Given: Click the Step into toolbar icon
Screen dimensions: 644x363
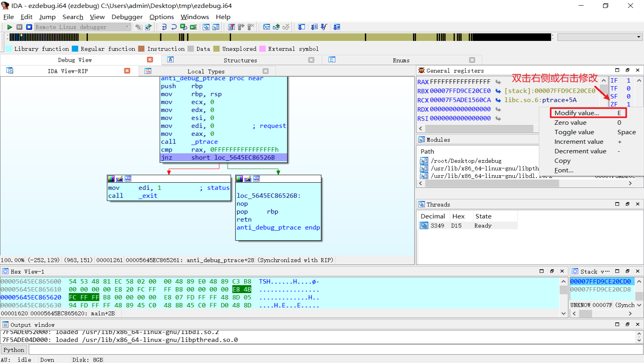Looking at the screenshot, I should click(164, 27).
